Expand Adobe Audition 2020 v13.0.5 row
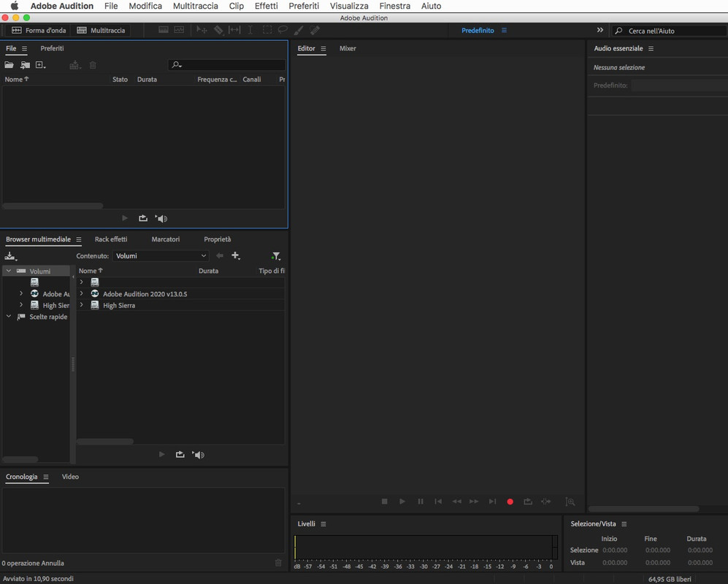This screenshot has height=584, width=728. point(82,293)
